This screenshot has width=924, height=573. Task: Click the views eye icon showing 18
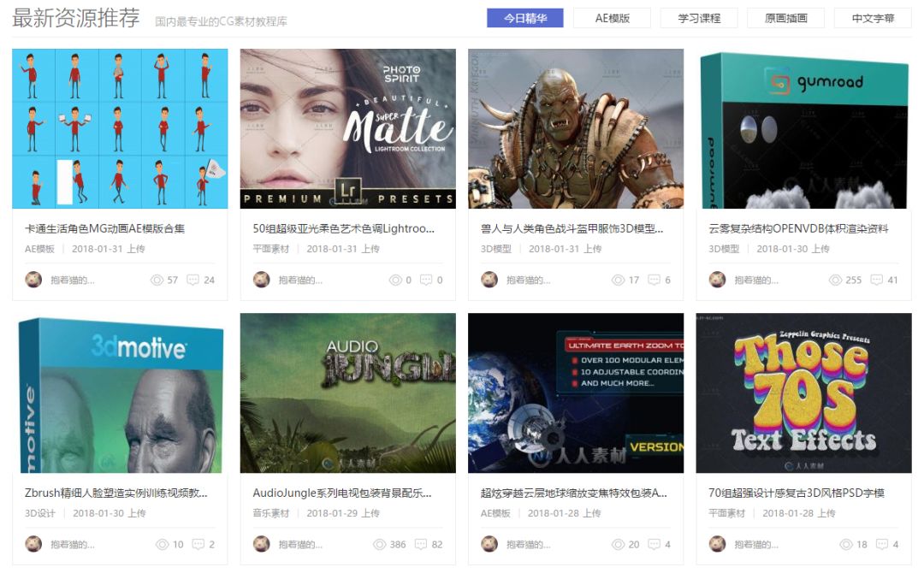[846, 545]
